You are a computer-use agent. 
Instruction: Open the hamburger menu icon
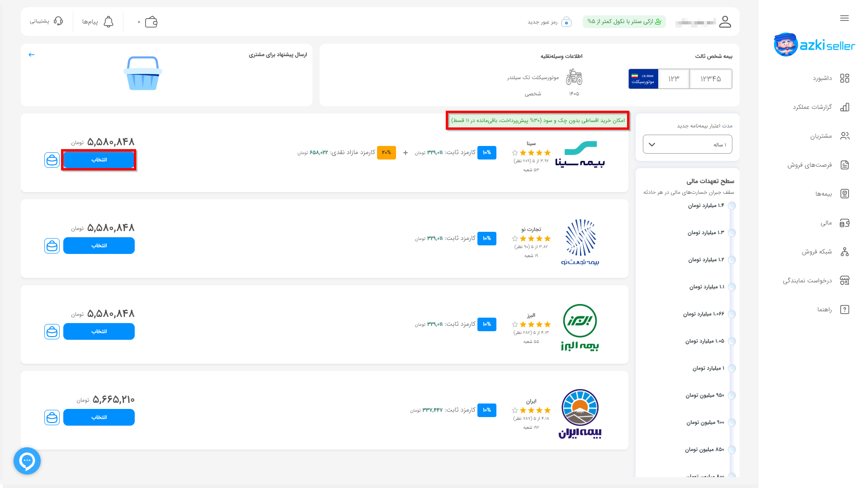click(x=844, y=18)
